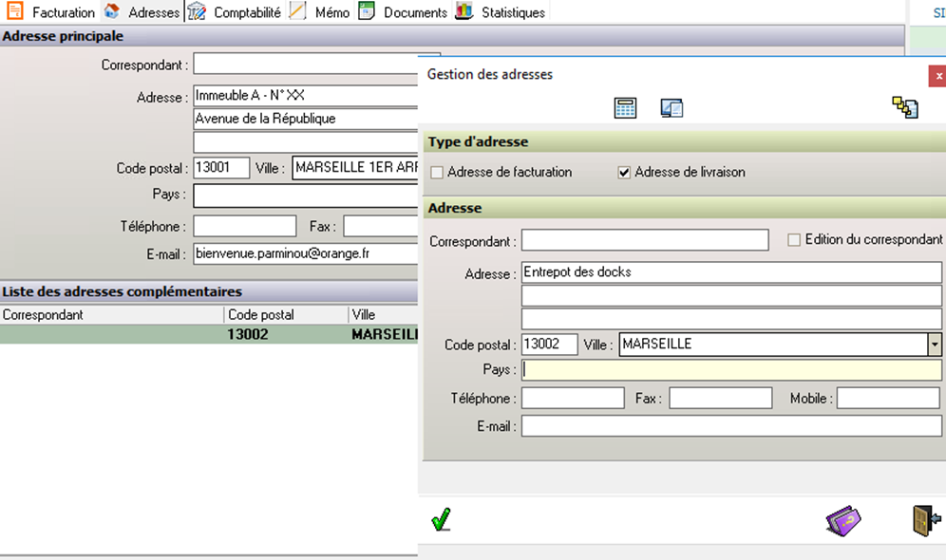Click the second address line in dialog

[x=731, y=295]
